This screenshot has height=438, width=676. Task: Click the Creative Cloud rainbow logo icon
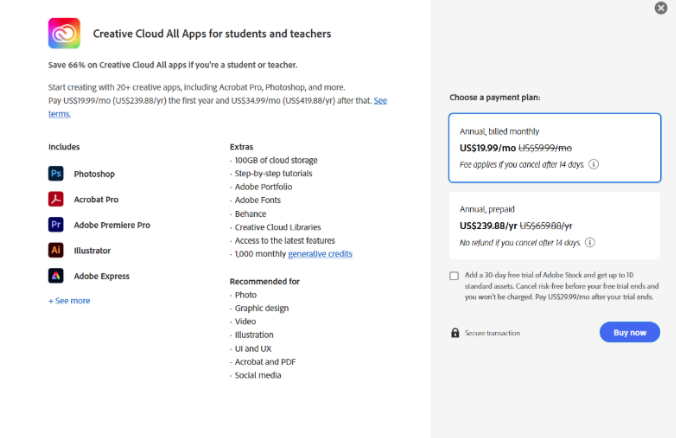tap(64, 33)
